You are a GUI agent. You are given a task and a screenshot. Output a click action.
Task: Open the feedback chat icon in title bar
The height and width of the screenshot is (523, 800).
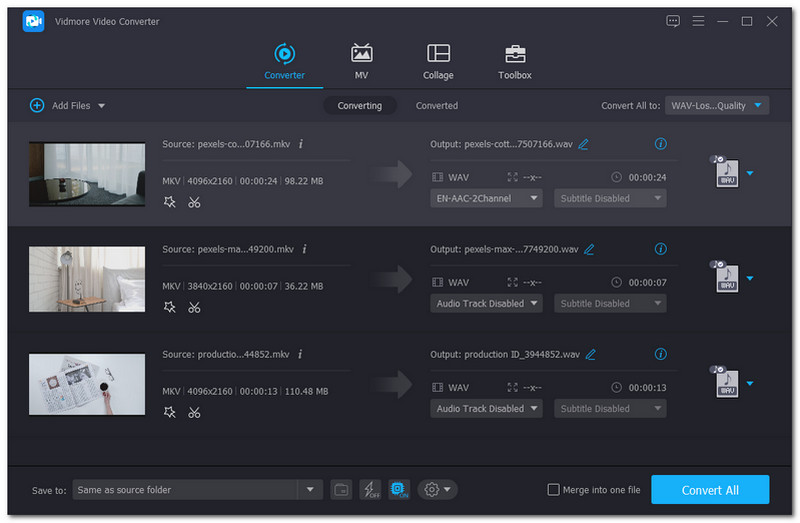pyautogui.click(x=673, y=21)
